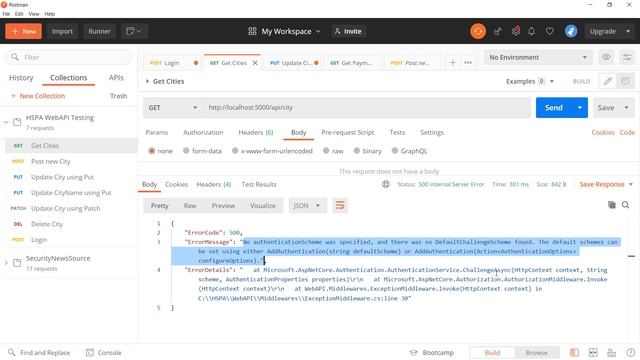Open the notifications bell
Screen dimensions: 640x360
coord(531,31)
